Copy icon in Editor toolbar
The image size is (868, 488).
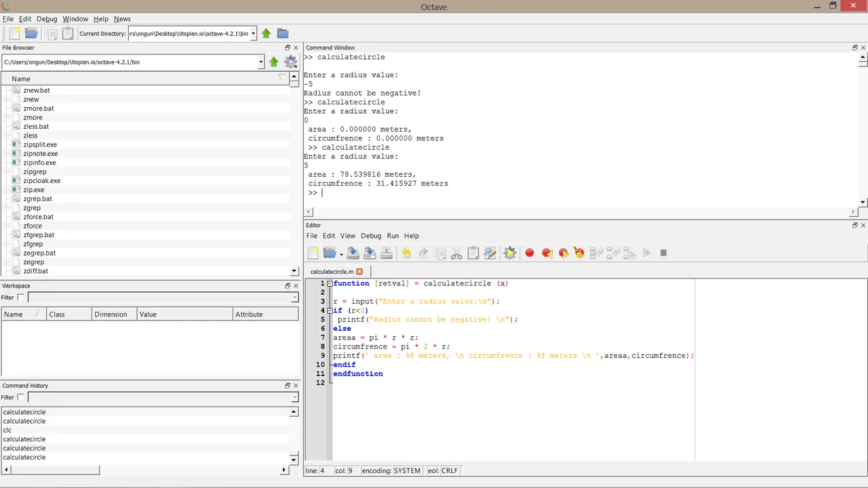(440, 253)
